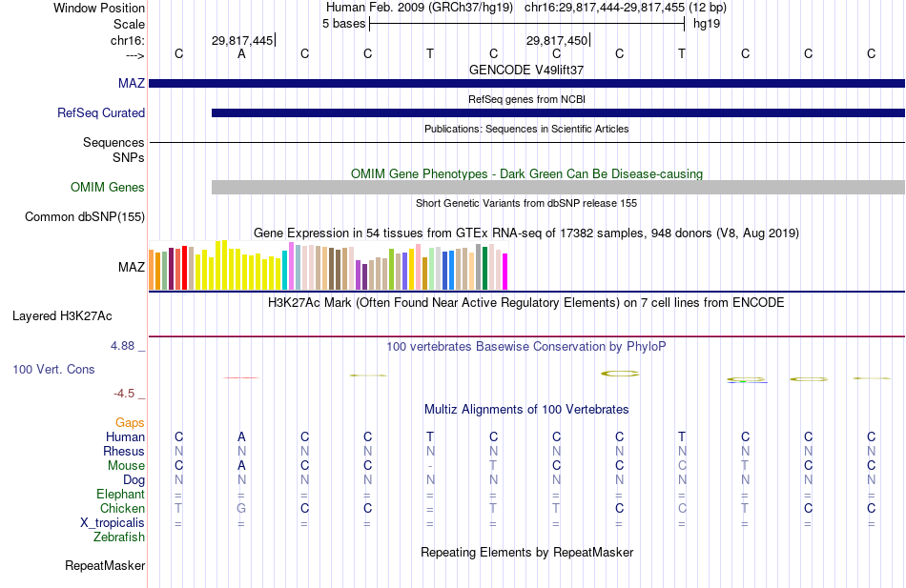
Task: Click the X_tropicalis alignment row label
Action: click(x=113, y=523)
